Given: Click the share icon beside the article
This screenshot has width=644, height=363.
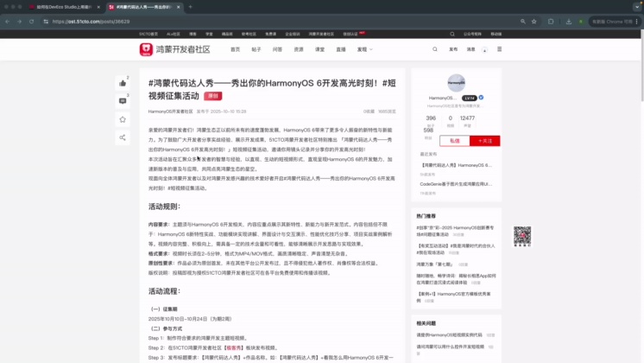Looking at the screenshot, I should point(123,137).
